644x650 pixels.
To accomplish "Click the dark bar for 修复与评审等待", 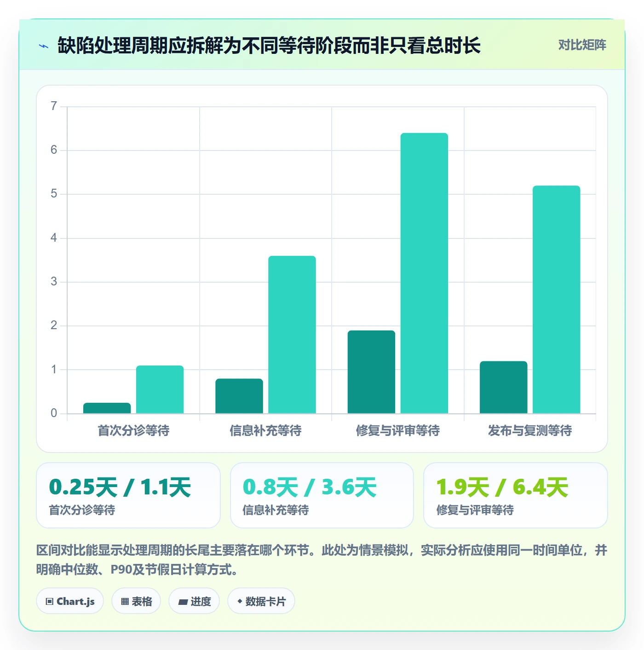I will click(371, 372).
